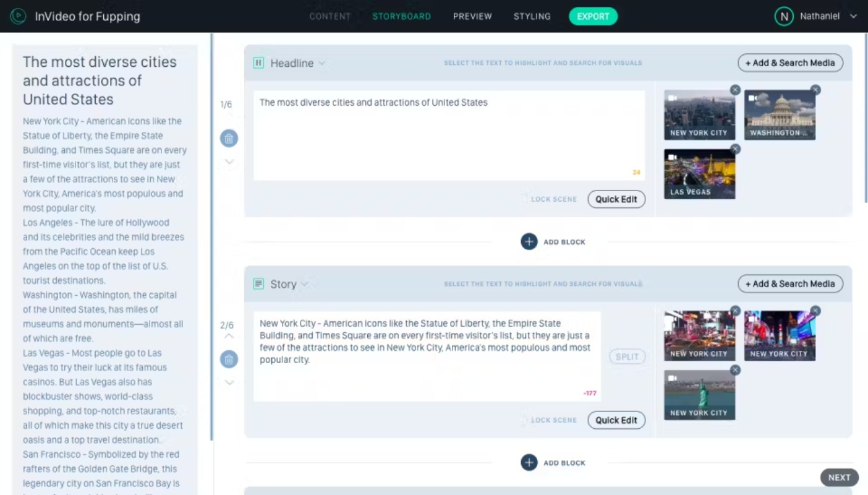Add a block below the Story scene
Viewport: 868px width, 495px height.
tap(529, 462)
